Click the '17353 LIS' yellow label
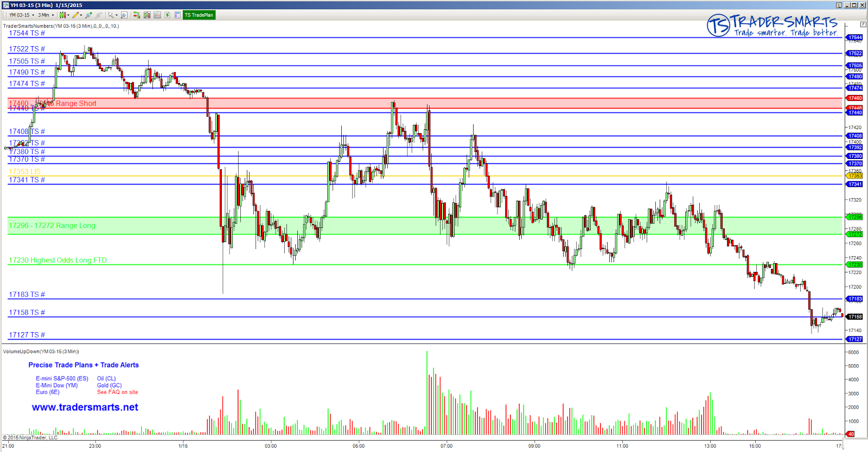This screenshot has width=868, height=452. coord(24,171)
